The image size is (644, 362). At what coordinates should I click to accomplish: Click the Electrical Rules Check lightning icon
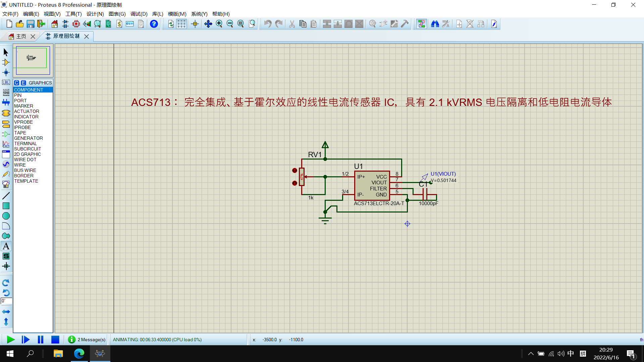(494, 24)
